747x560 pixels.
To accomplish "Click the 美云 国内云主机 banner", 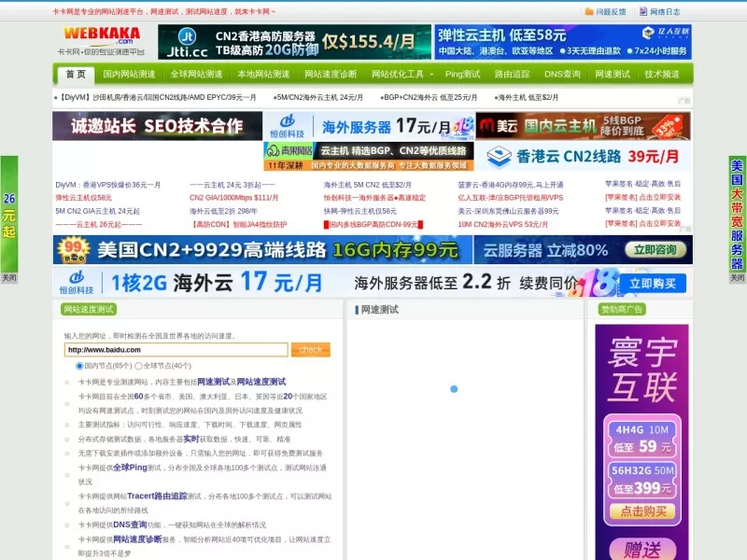I will click(x=583, y=126).
